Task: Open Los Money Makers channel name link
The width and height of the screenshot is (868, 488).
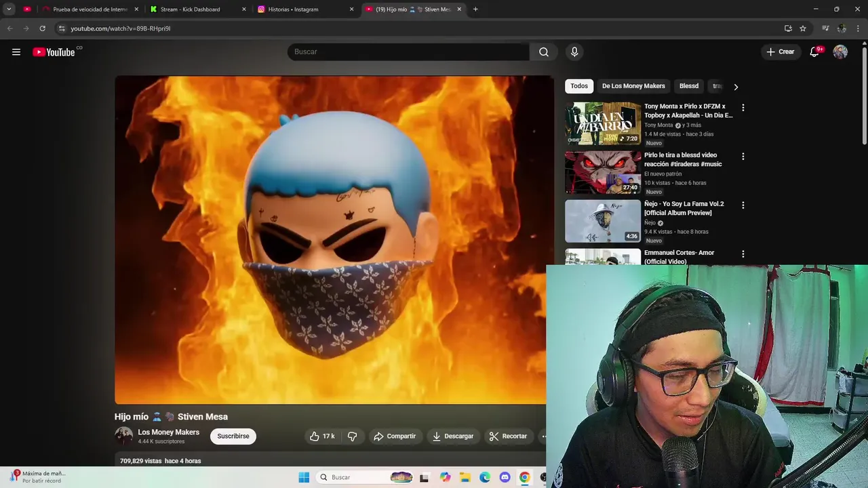Action: [x=168, y=432]
